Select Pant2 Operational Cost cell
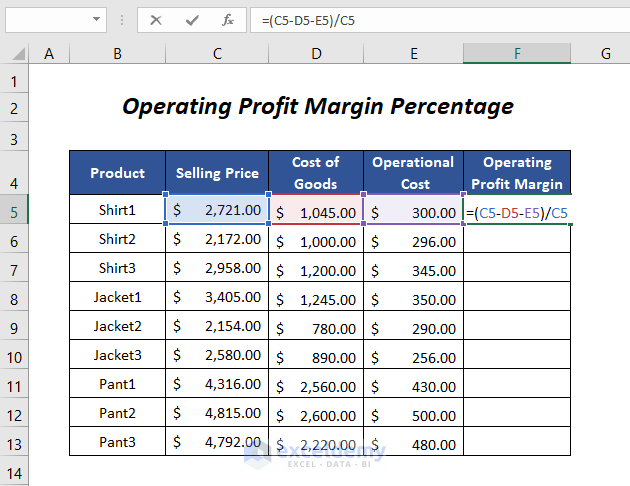630x486 pixels. pos(414,414)
